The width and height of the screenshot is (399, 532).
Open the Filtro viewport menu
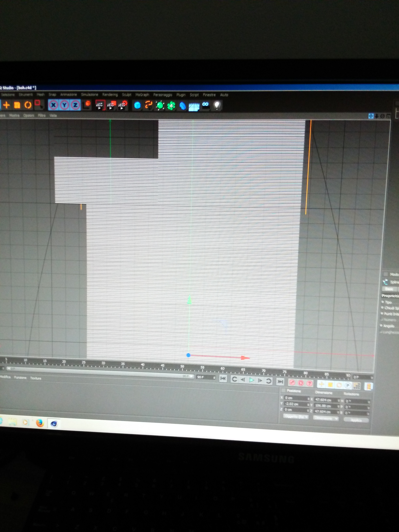click(x=42, y=115)
